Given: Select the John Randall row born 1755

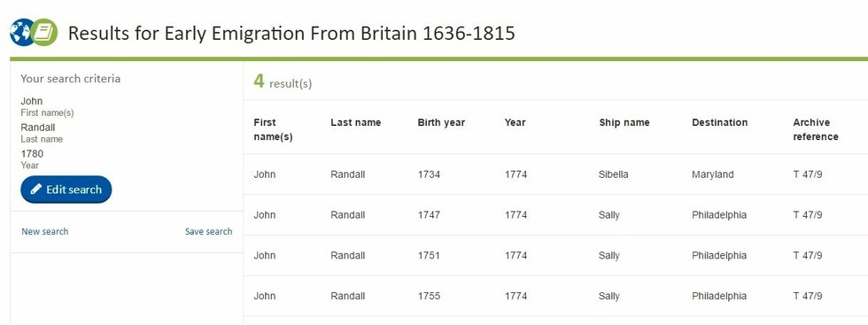Looking at the screenshot, I should [x=555, y=296].
